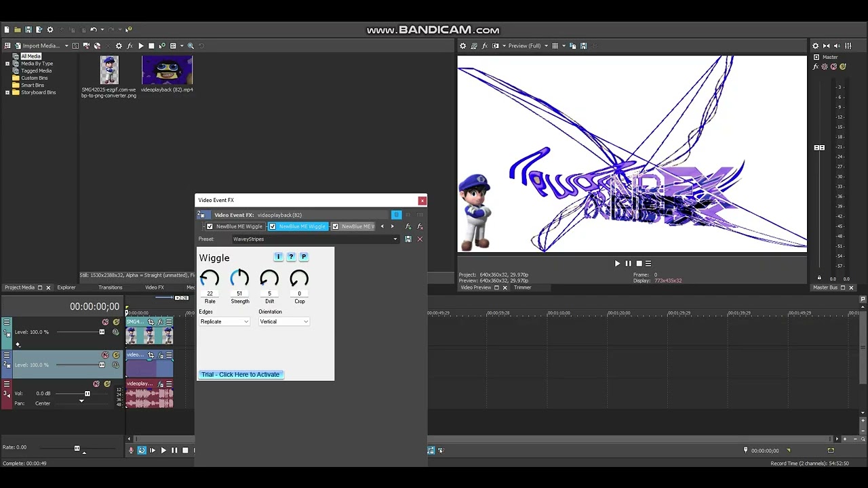Save preset with disk icon in FX window
This screenshot has width=868, height=488.
pos(408,239)
